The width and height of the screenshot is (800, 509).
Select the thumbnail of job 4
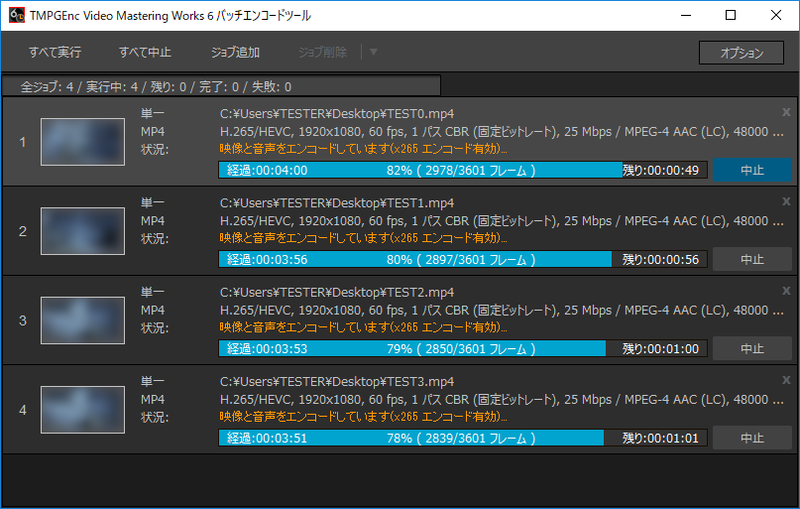coord(83,410)
